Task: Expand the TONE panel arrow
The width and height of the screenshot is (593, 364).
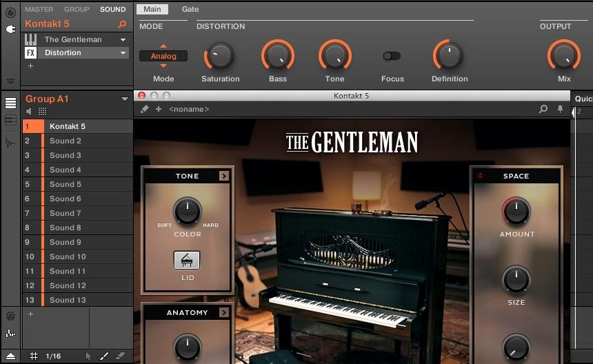Action: (x=223, y=176)
